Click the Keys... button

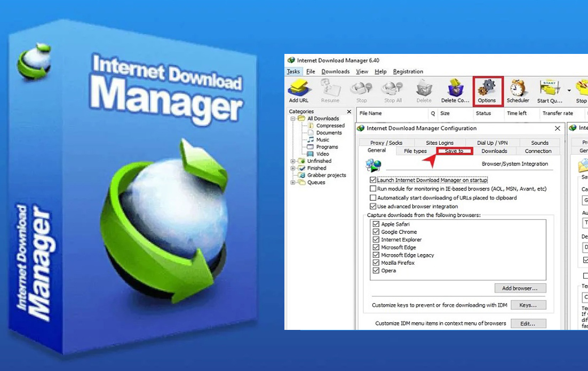pos(528,305)
